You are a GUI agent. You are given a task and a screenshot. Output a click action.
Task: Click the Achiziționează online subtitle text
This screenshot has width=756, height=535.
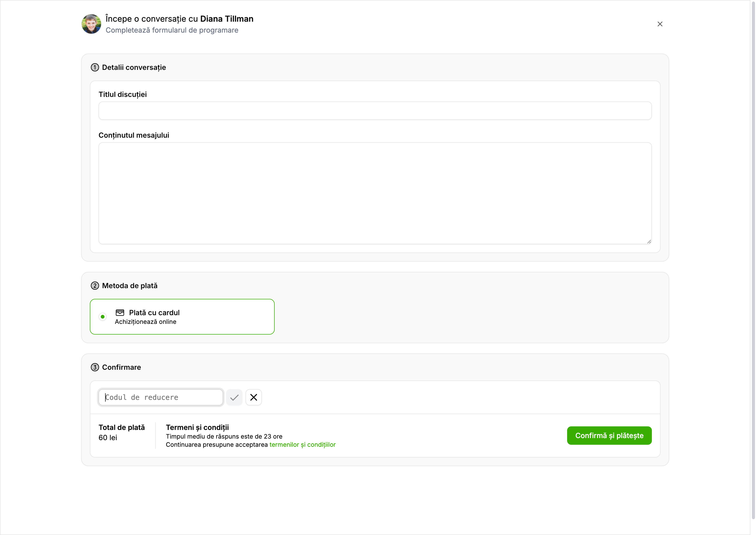pos(145,322)
